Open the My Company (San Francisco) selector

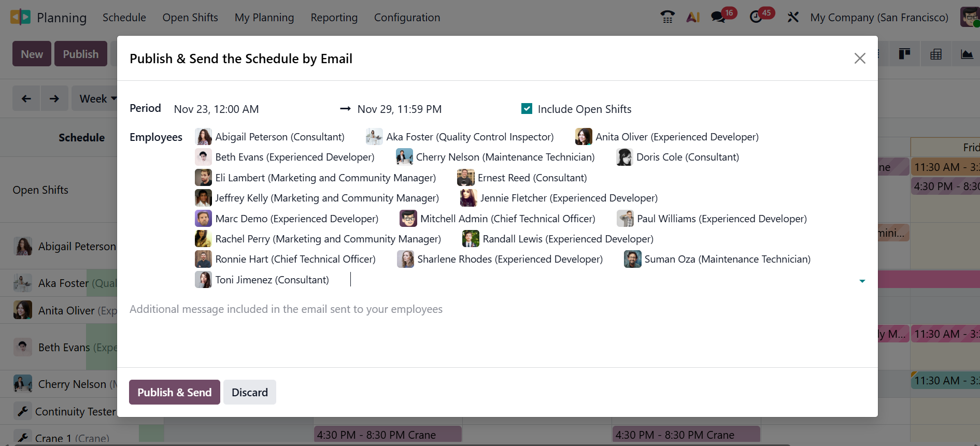click(x=878, y=17)
